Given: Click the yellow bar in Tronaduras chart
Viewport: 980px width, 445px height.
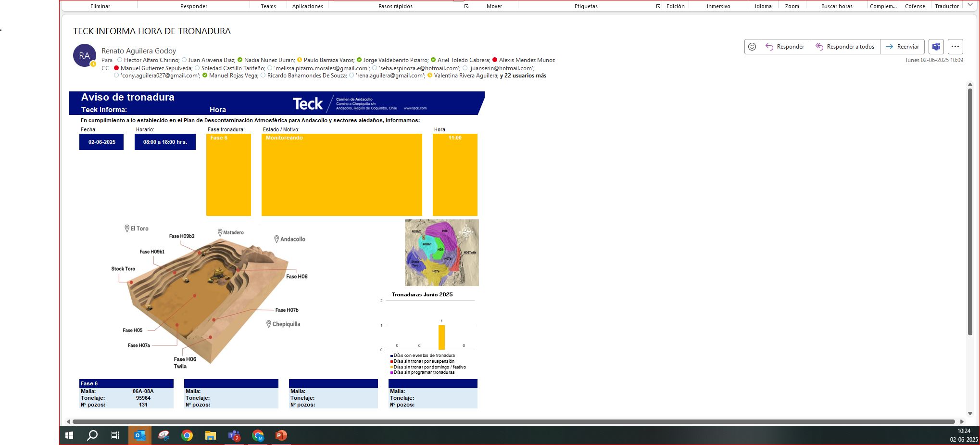Looking at the screenshot, I should [441, 337].
